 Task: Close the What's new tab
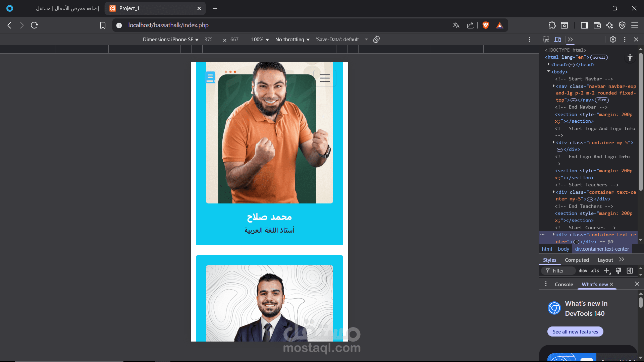(x=611, y=284)
